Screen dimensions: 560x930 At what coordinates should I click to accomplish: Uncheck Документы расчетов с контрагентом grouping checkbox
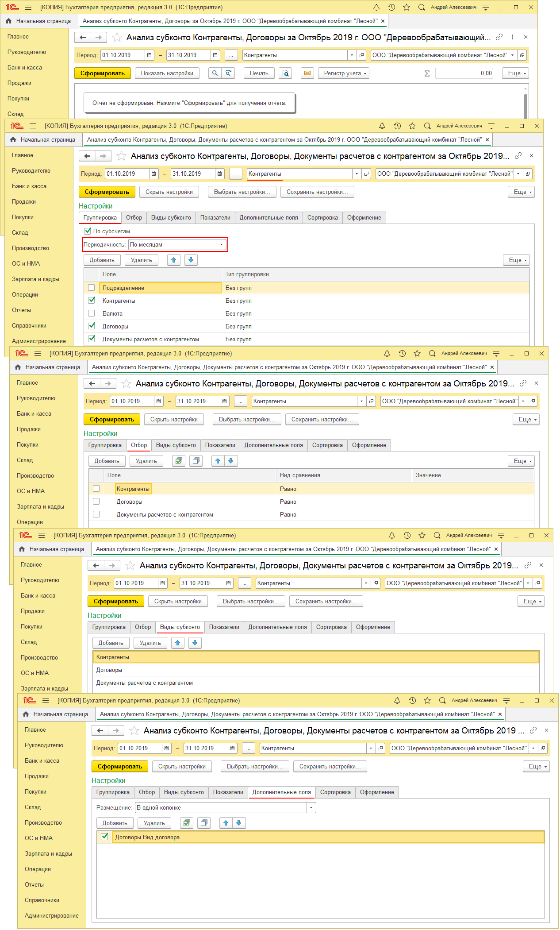click(92, 339)
